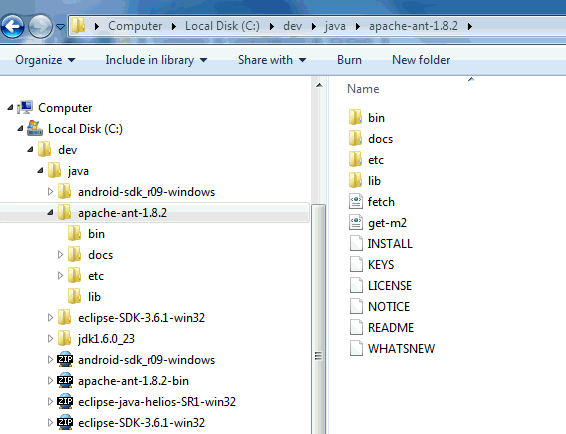
Task: Create a New folder
Action: (x=421, y=60)
